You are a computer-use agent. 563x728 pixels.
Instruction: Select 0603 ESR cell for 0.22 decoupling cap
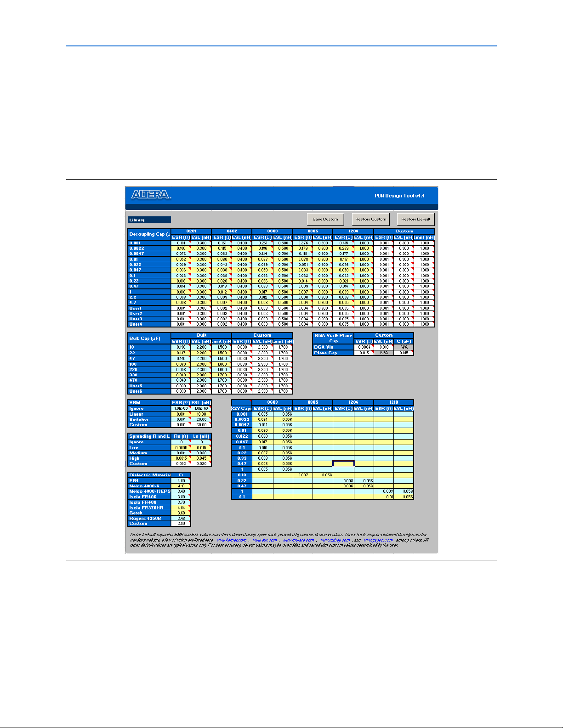point(262,281)
